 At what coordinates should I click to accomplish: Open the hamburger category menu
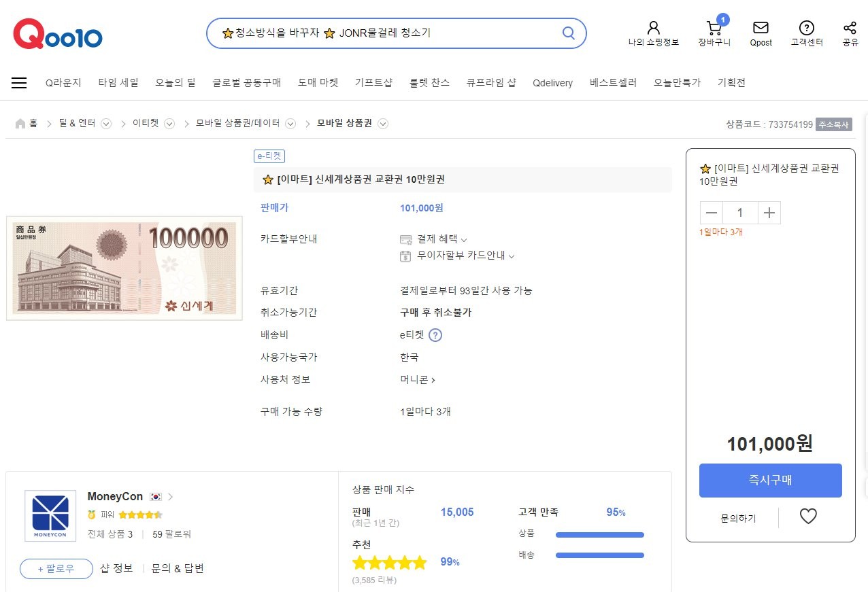coord(19,83)
